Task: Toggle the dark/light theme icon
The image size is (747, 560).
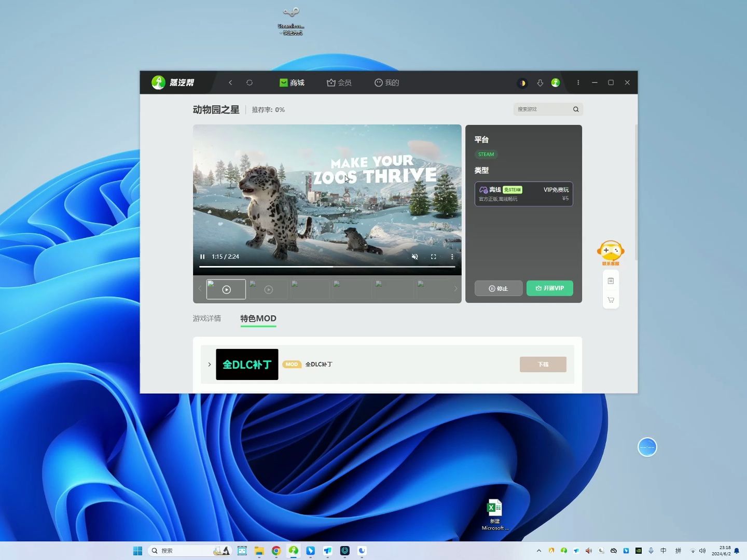Action: (522, 83)
